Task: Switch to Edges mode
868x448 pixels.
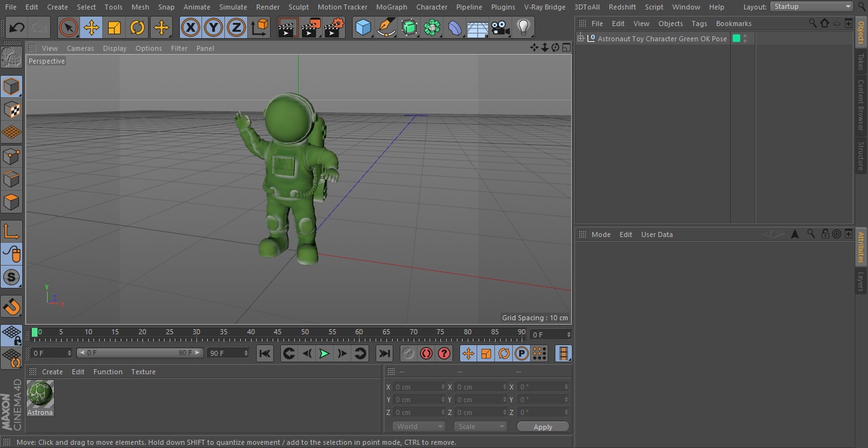Action: point(11,179)
